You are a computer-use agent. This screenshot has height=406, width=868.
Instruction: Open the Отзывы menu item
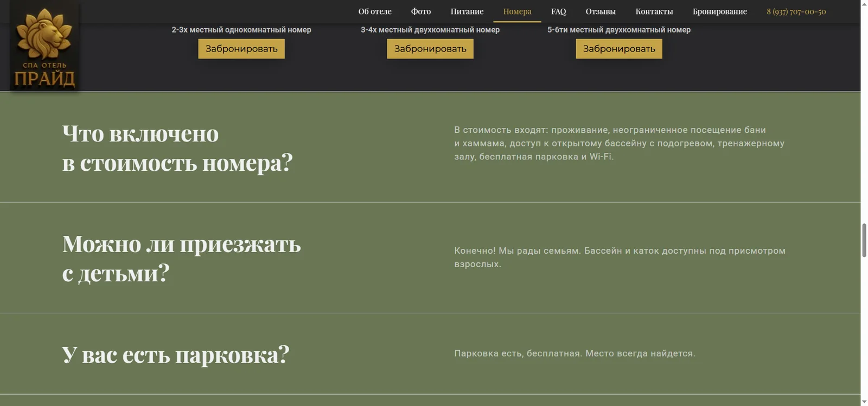(601, 11)
